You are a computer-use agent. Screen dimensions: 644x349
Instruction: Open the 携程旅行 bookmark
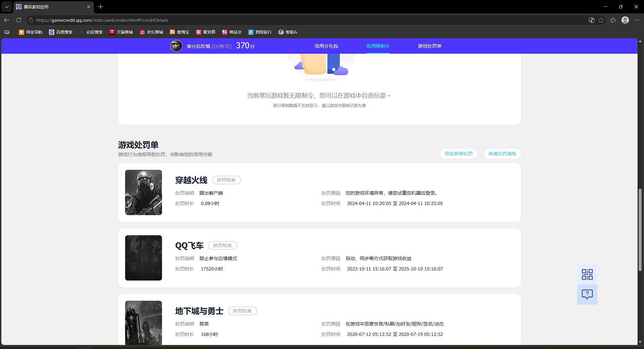click(x=260, y=32)
